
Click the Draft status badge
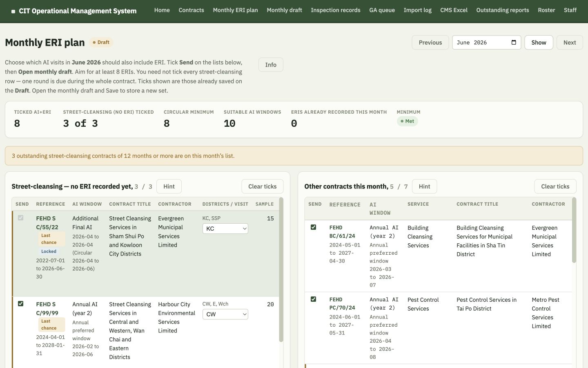(x=101, y=43)
